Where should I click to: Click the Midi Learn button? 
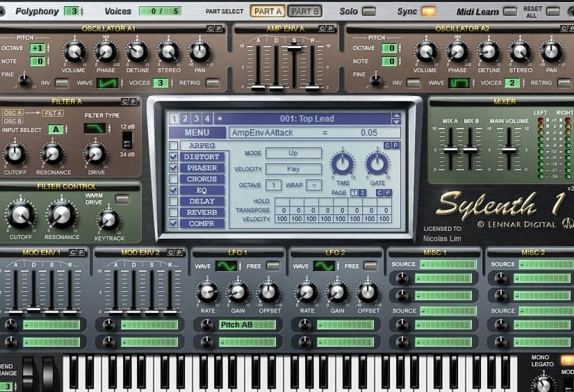(510, 11)
